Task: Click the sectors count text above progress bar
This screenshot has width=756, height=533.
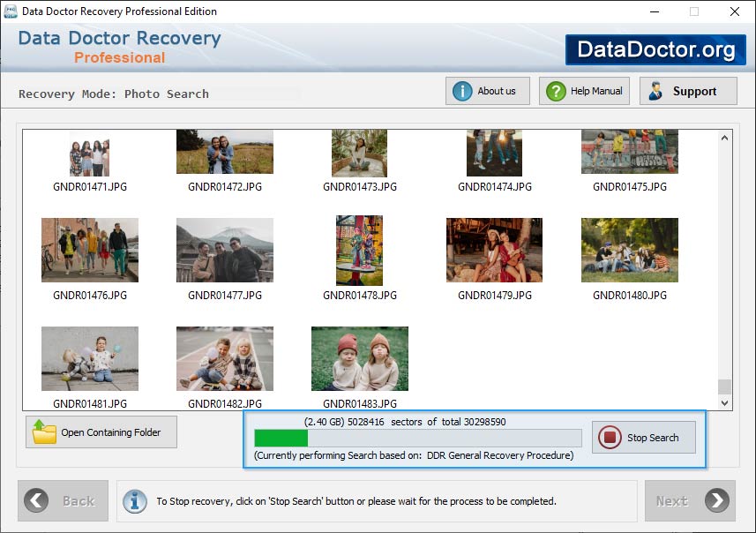Action: pos(405,422)
